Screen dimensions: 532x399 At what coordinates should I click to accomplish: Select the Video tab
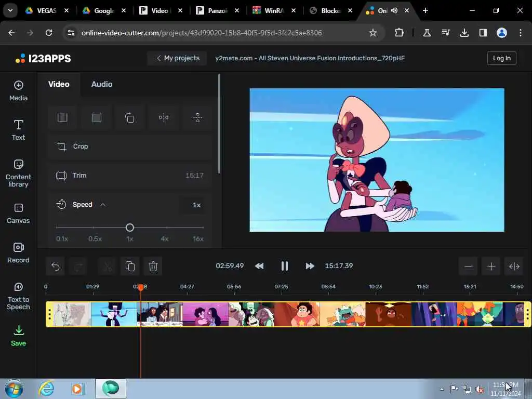[59, 84]
